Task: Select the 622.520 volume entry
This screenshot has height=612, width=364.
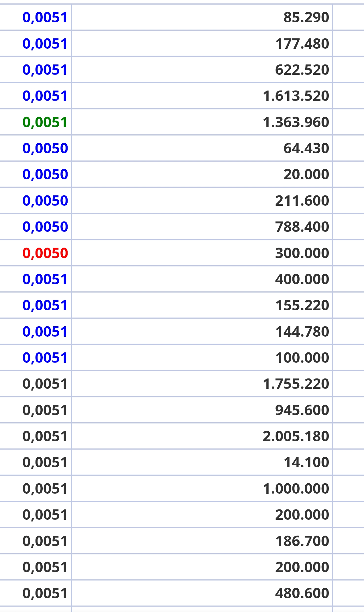Action: (x=302, y=70)
